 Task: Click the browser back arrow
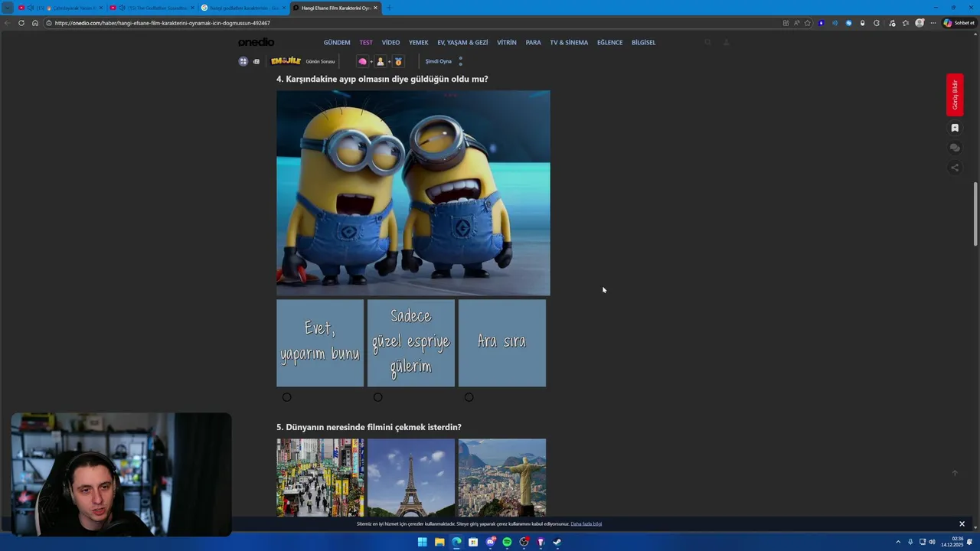click(8, 23)
